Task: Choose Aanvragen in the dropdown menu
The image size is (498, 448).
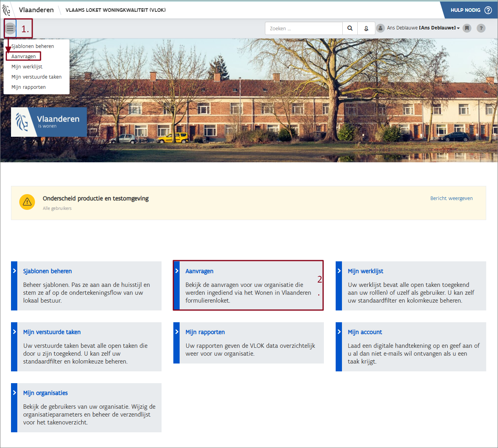Action: (x=24, y=56)
